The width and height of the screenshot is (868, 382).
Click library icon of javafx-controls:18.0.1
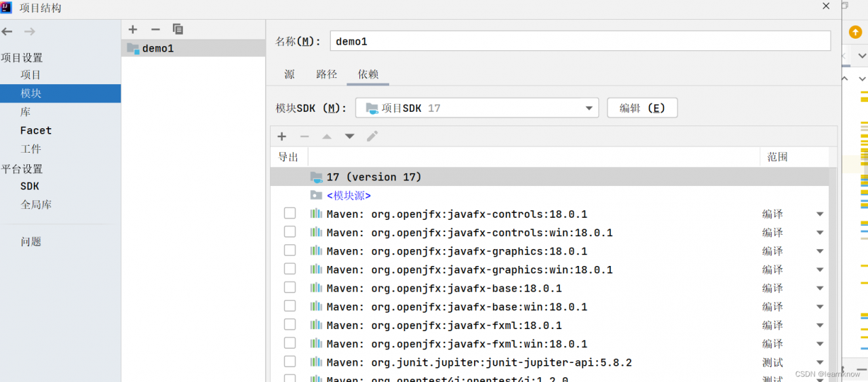(316, 214)
